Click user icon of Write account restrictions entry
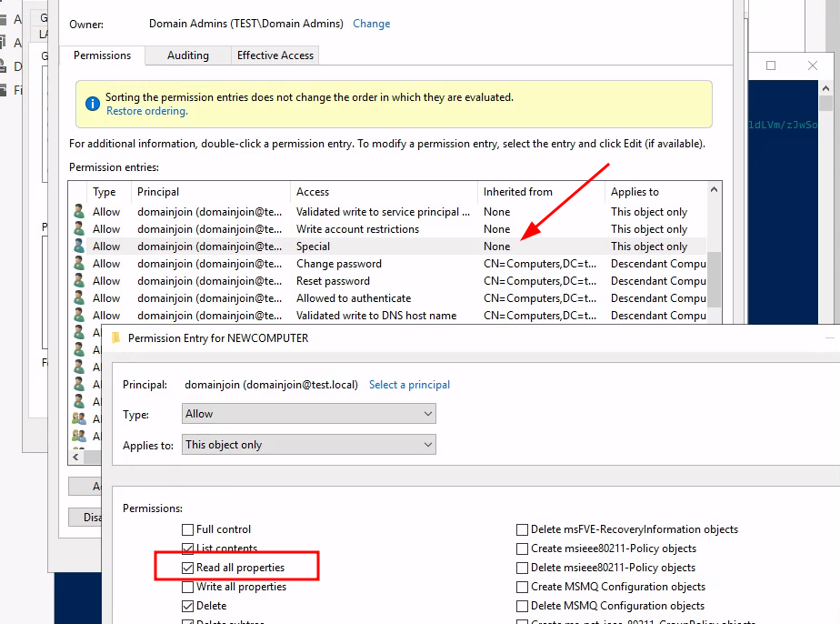 coord(79,229)
